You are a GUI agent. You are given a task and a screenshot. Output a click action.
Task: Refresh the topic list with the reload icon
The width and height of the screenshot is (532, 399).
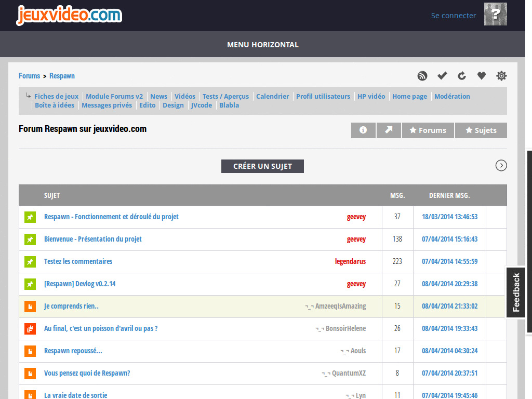click(462, 76)
